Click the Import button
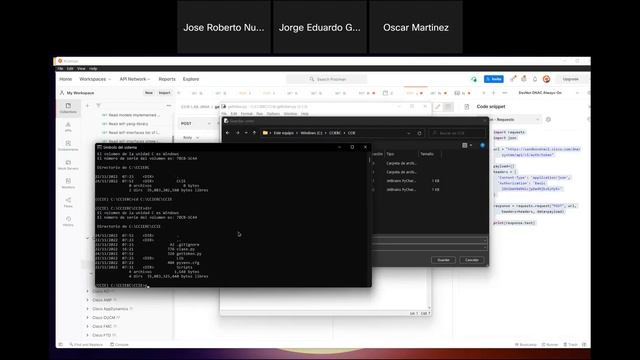Image resolution: width=640 pixels, height=360 pixels. click(164, 93)
